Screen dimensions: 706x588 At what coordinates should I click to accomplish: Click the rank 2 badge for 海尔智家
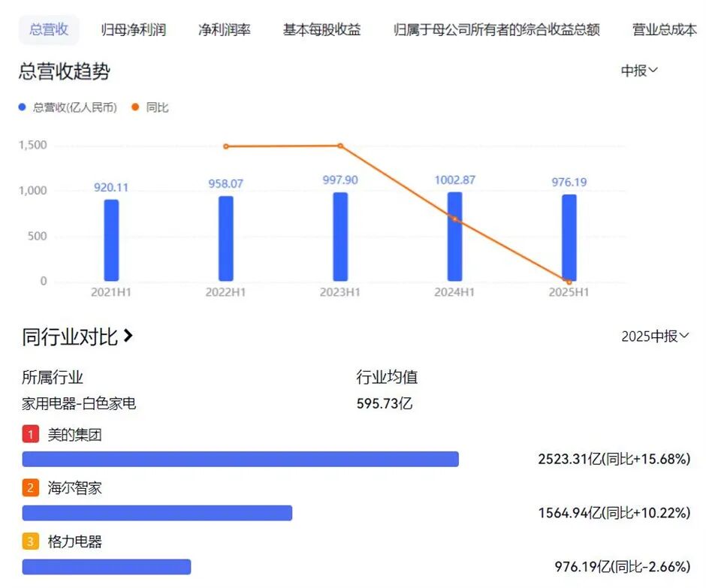point(29,487)
